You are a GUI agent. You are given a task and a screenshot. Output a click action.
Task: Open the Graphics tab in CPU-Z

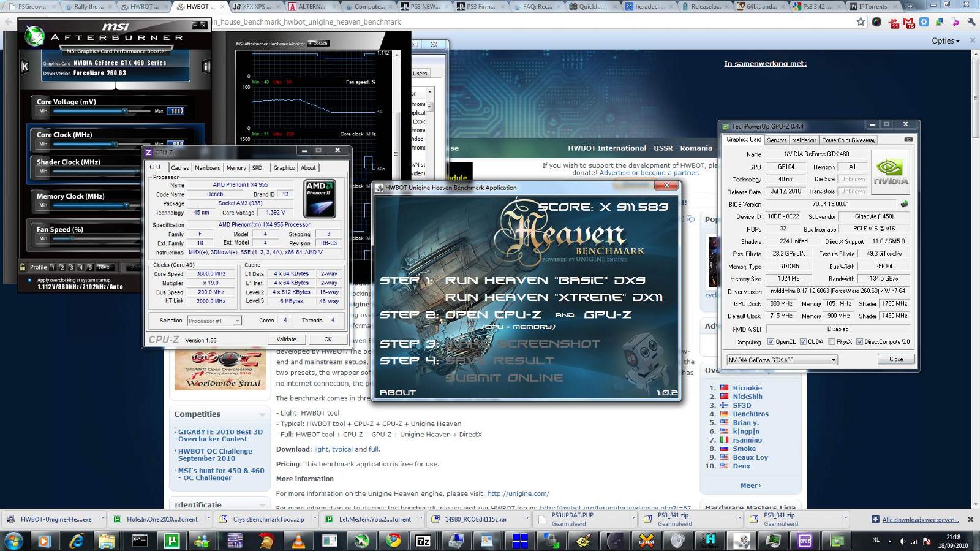(284, 167)
